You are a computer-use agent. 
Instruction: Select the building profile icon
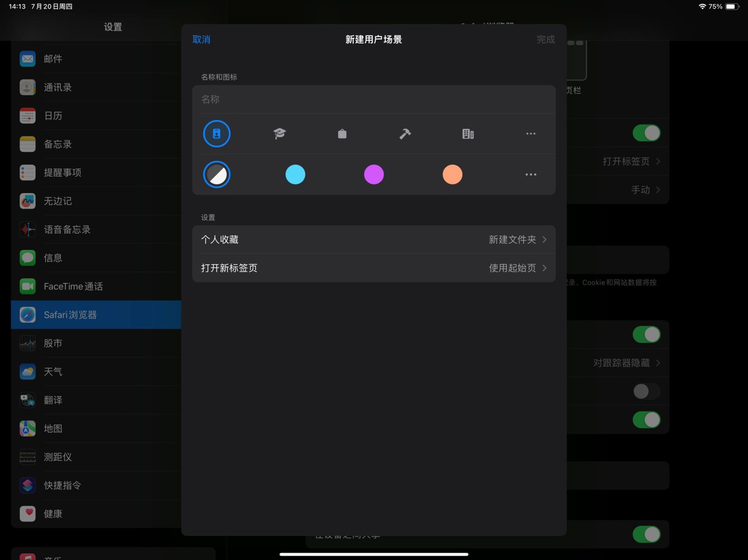(x=468, y=133)
